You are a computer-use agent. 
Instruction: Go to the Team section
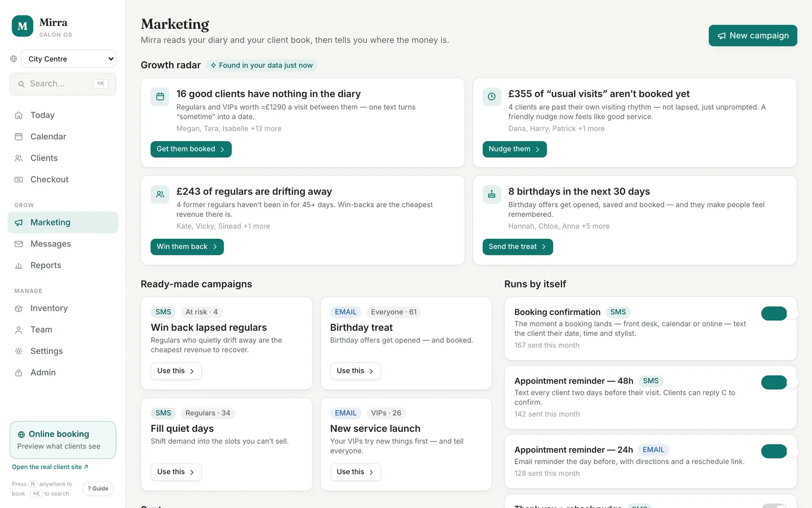click(63, 330)
